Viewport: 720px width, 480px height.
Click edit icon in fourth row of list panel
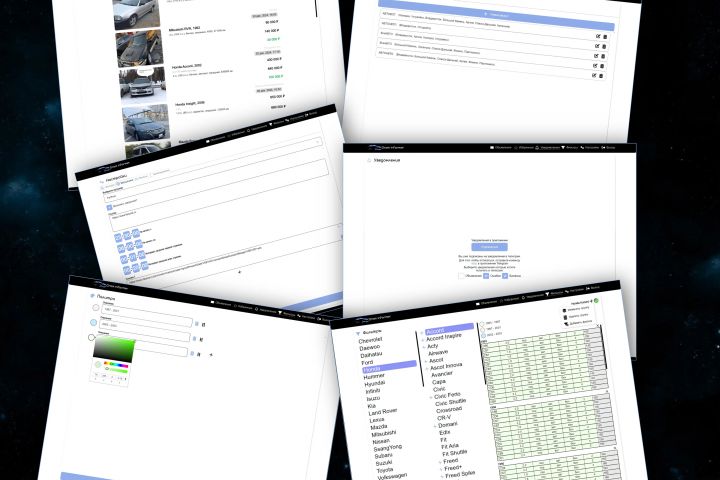[595, 66]
